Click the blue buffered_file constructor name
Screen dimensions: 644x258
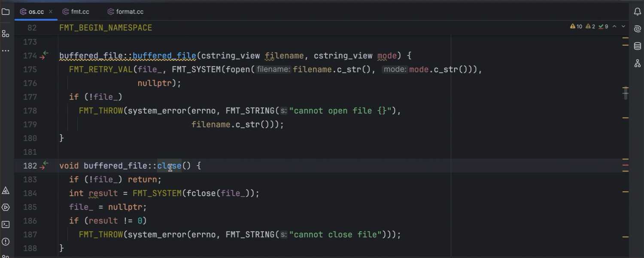coord(164,55)
